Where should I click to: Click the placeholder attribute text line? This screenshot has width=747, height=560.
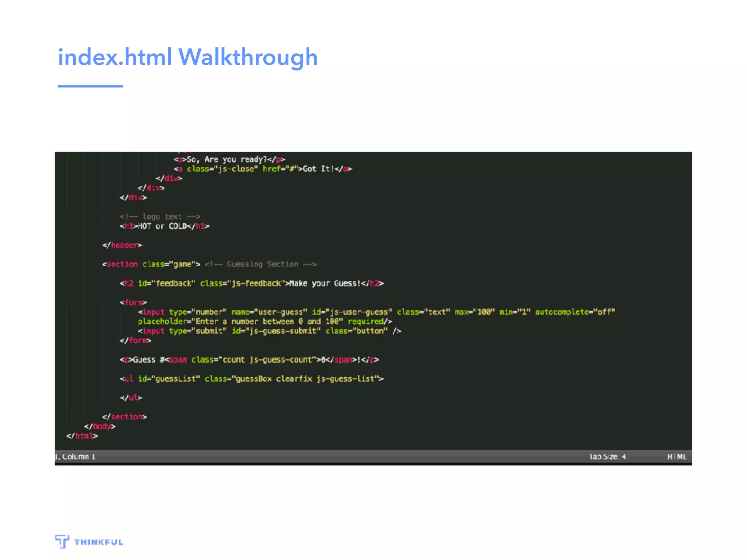pos(265,321)
